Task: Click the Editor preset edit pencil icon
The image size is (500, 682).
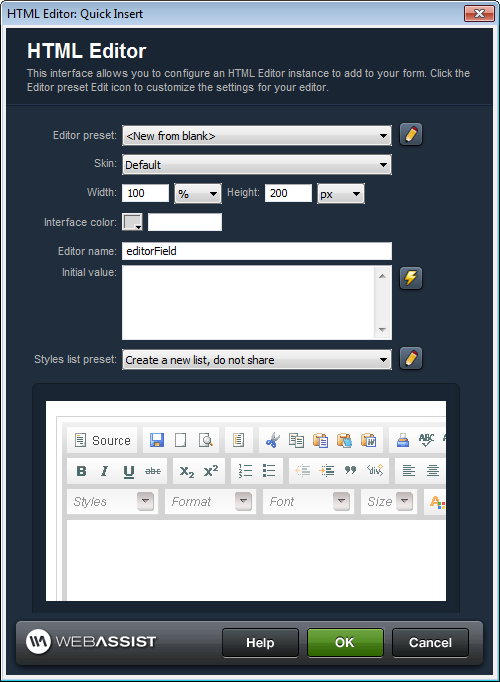Action: click(411, 134)
